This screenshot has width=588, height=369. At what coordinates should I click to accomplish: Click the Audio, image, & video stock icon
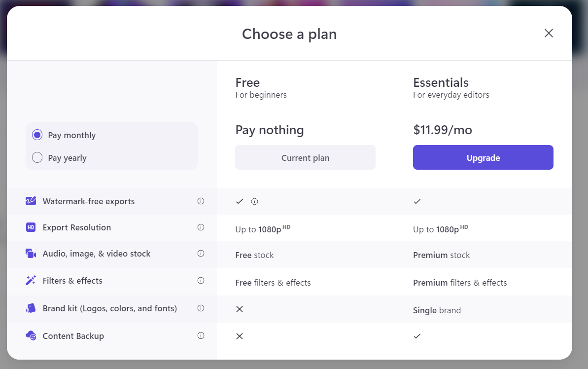tap(31, 254)
